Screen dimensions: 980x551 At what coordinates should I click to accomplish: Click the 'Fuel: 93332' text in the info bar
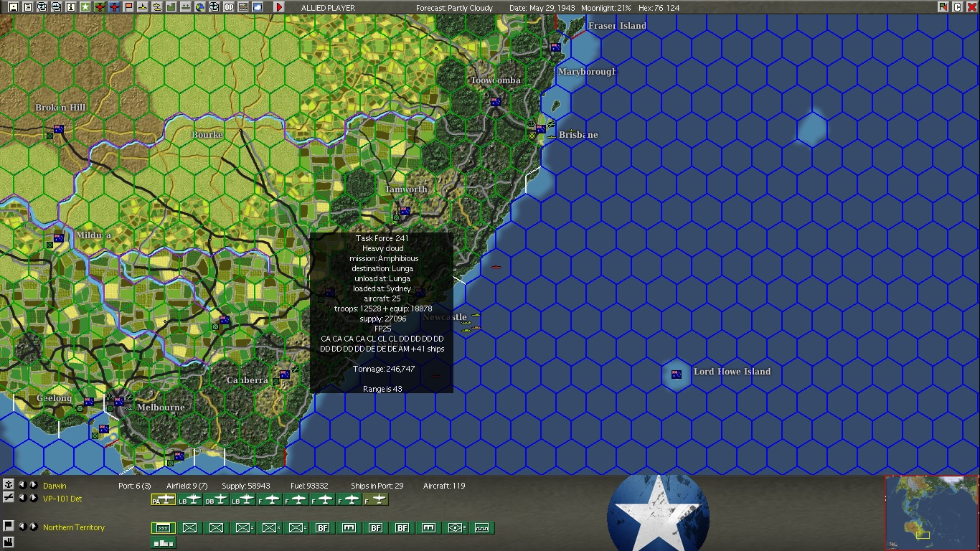tap(309, 486)
